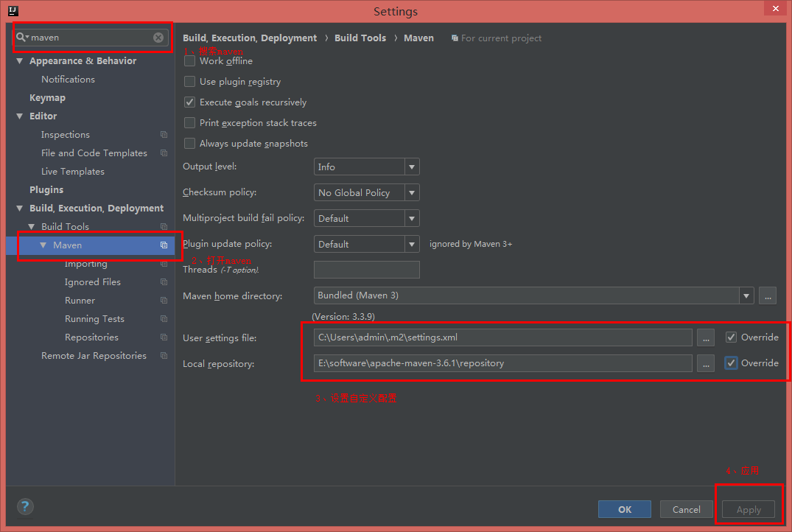Click project-level icon beside Repositories
This screenshot has height=532, width=792.
[164, 337]
